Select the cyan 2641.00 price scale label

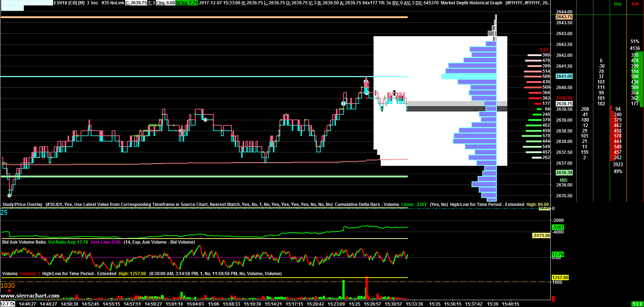pyautogui.click(x=564, y=76)
